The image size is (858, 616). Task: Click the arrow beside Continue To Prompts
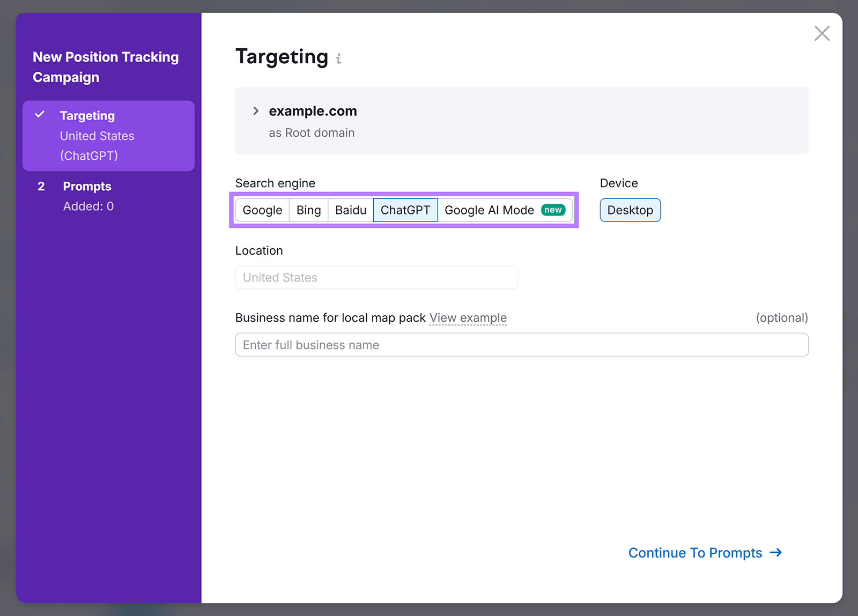pyautogui.click(x=775, y=553)
